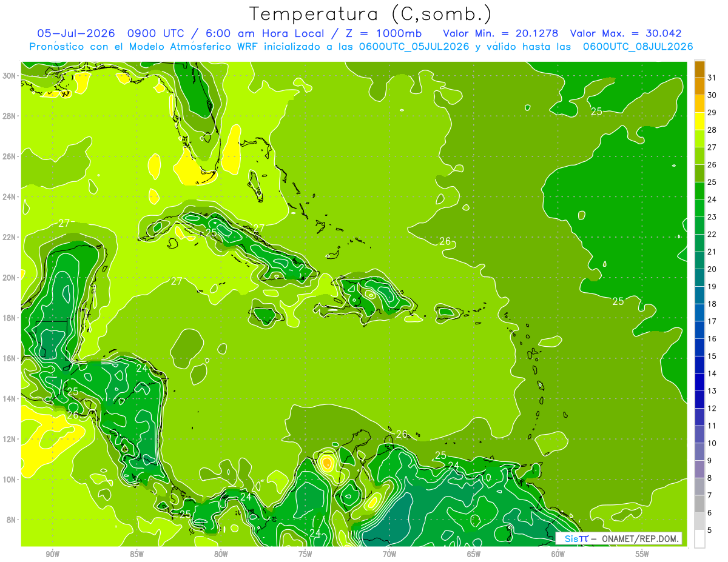This screenshot has height=562, width=728.
Task: Click the white swatch below 5 on scale
Action: [699, 539]
